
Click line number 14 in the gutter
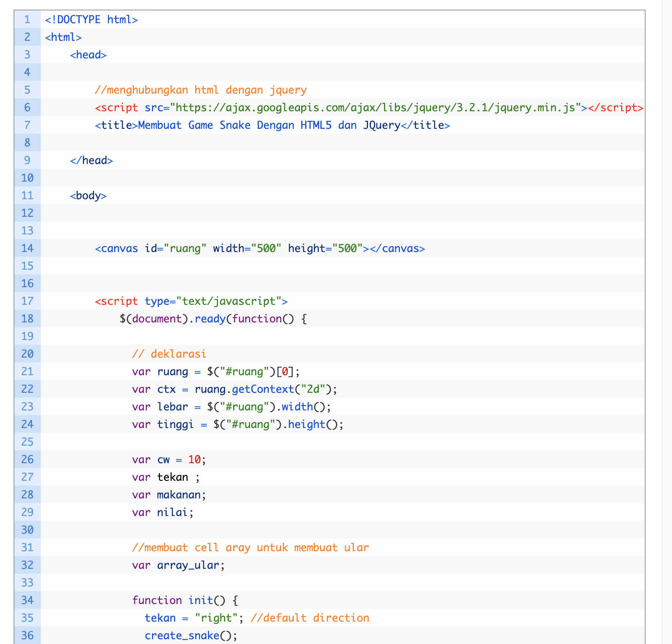coord(27,248)
